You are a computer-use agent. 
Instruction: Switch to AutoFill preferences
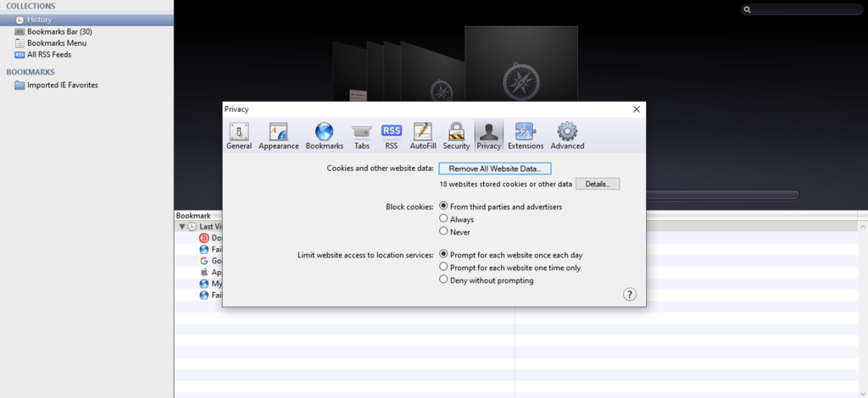[423, 136]
